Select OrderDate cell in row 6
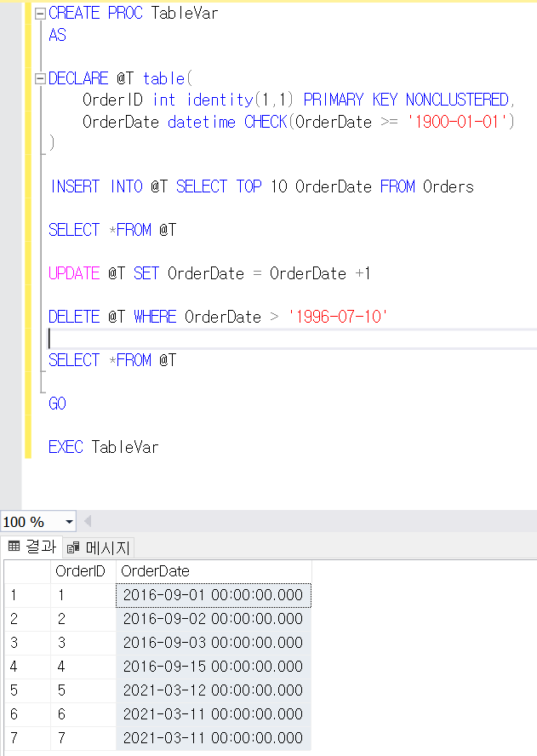This screenshot has height=756, width=537. tap(214, 714)
